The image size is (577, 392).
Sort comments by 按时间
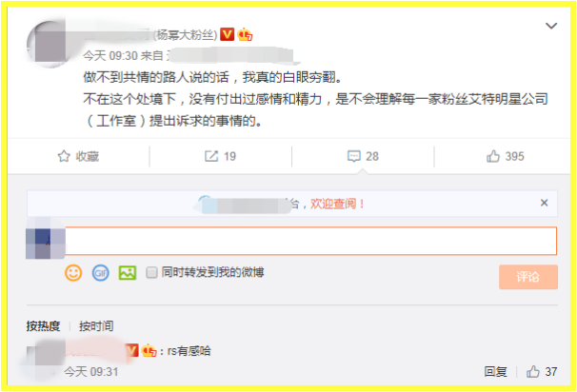(96, 325)
